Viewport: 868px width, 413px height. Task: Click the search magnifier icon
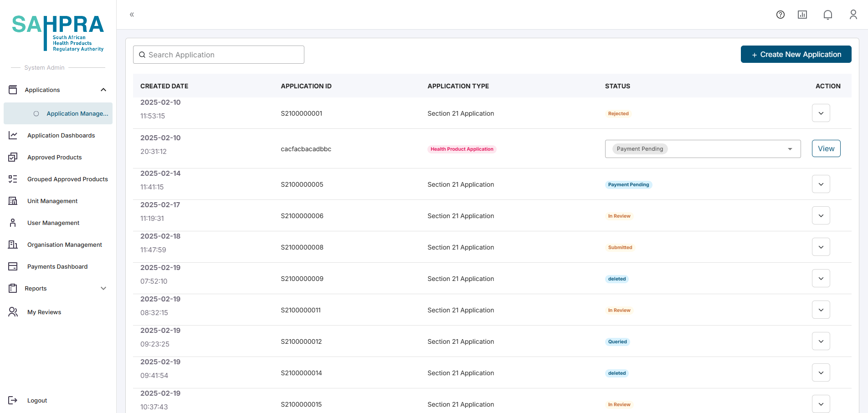[x=142, y=55]
